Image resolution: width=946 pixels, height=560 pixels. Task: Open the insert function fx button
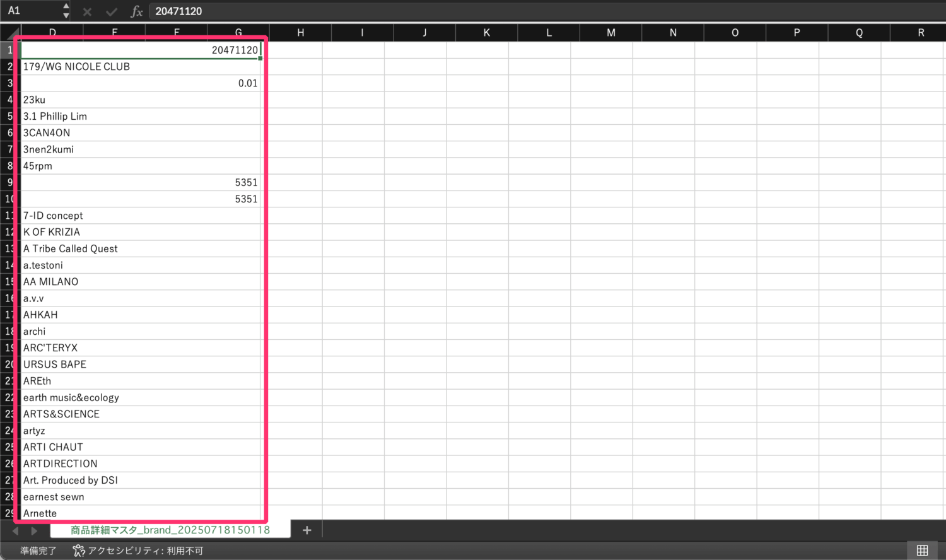pos(136,11)
